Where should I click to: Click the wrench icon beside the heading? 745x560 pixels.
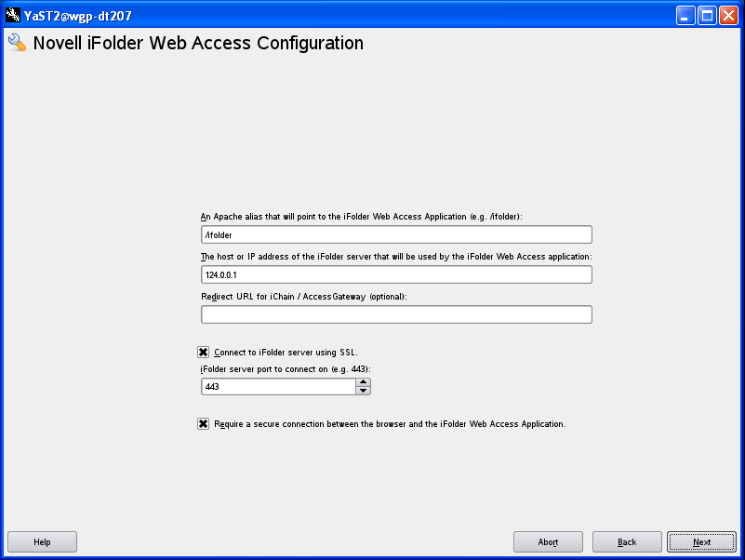17,43
